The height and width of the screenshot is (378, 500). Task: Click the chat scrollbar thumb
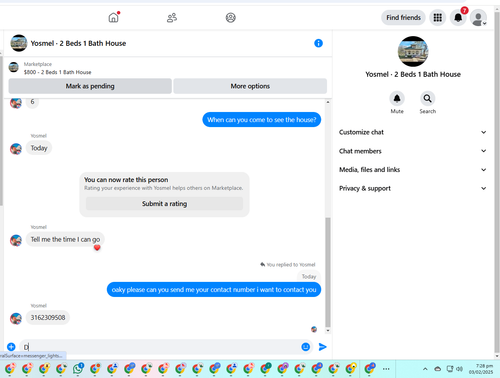pos(328,272)
